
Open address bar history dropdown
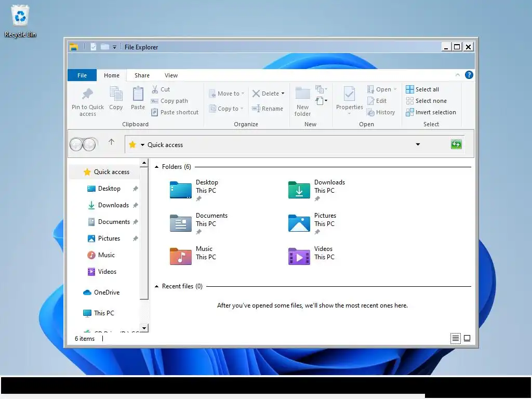tap(418, 144)
